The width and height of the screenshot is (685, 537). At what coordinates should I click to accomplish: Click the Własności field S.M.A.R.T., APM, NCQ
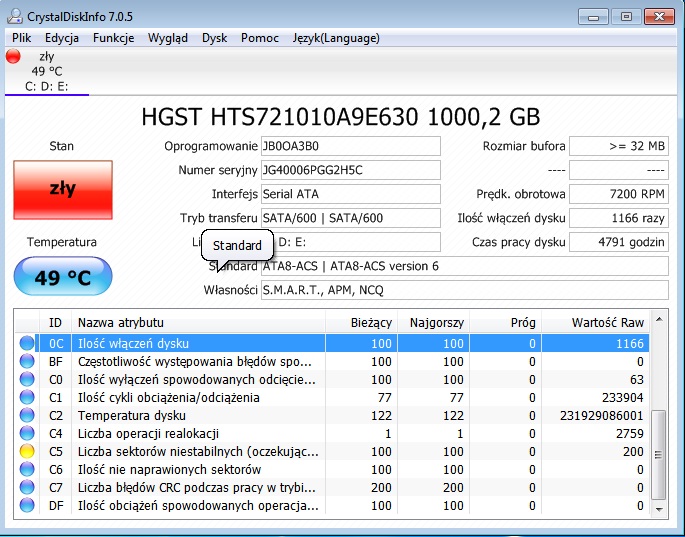tap(465, 290)
